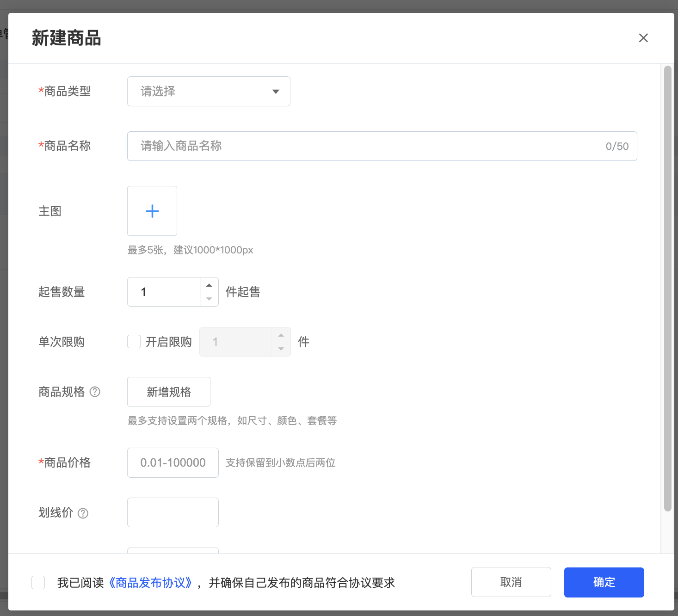This screenshot has width=678, height=616.
Task: Click help icon next to 商品规格
Action: [95, 392]
